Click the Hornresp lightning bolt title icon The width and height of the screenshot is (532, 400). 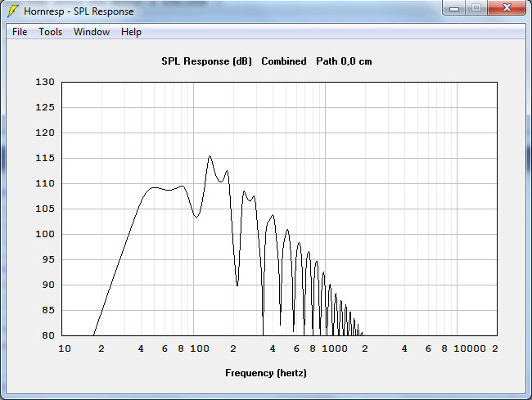[13, 11]
